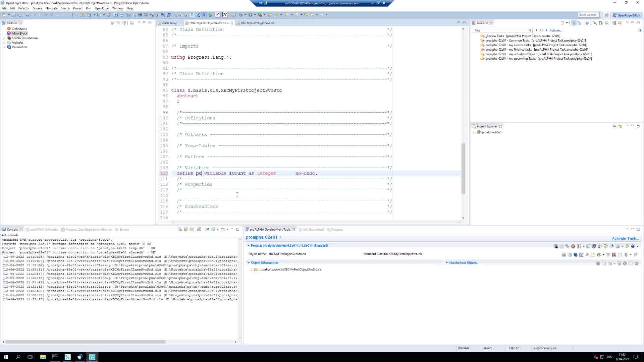Click blue globe icon in Object name toolbar row

pyautogui.click(x=576, y=255)
